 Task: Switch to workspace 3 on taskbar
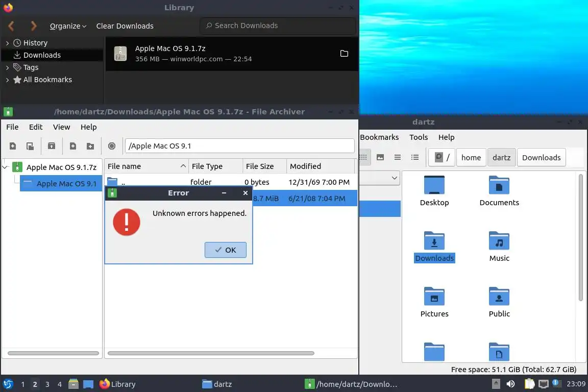point(47,384)
